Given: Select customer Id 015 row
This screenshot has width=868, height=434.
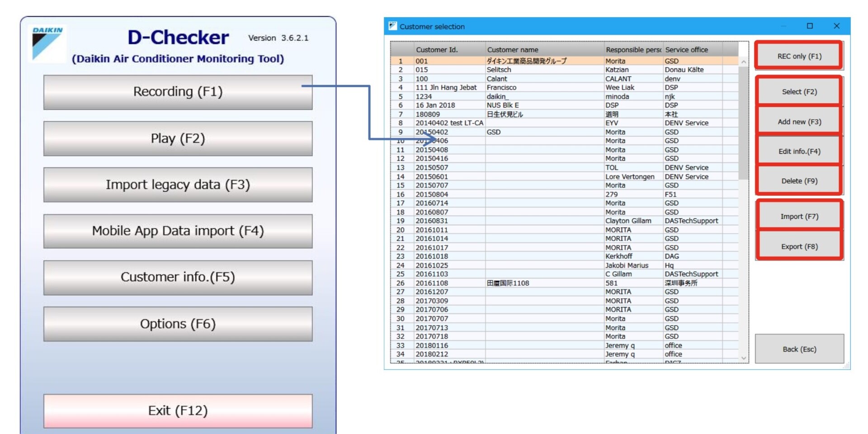Looking at the screenshot, I should [x=565, y=70].
